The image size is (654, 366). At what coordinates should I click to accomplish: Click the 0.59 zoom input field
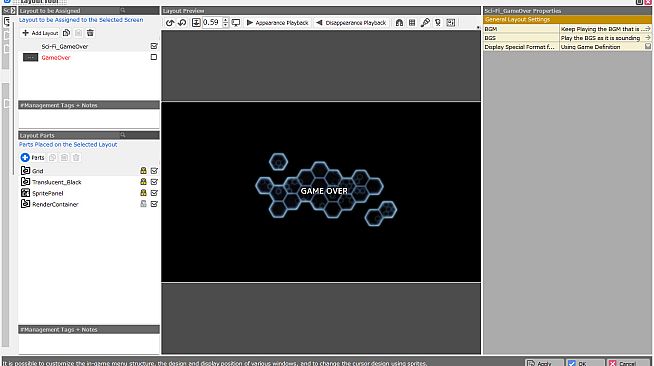click(x=212, y=23)
